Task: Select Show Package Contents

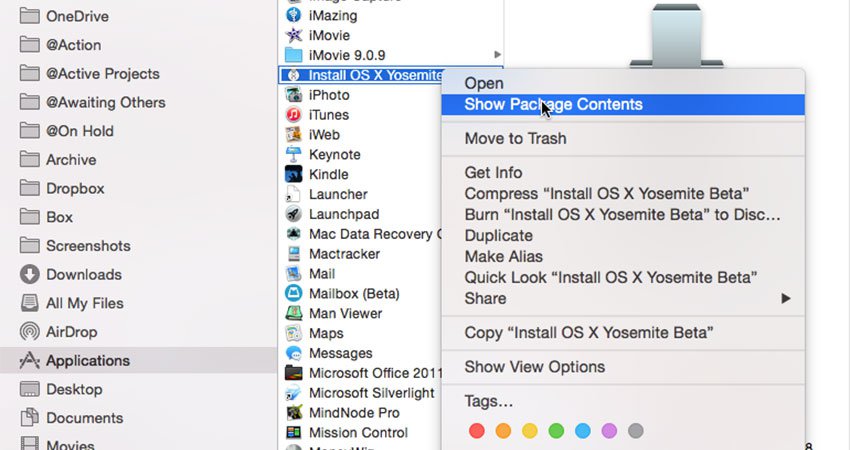Action: tap(623, 104)
